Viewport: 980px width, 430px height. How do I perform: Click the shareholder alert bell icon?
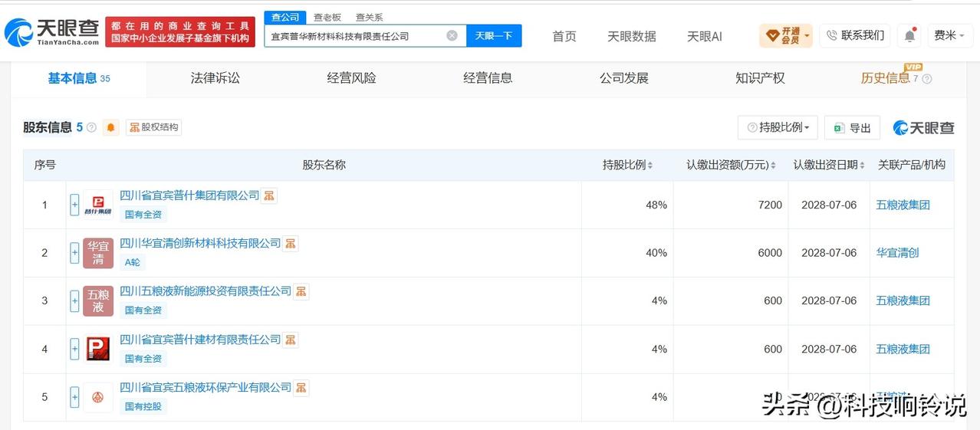point(111,127)
